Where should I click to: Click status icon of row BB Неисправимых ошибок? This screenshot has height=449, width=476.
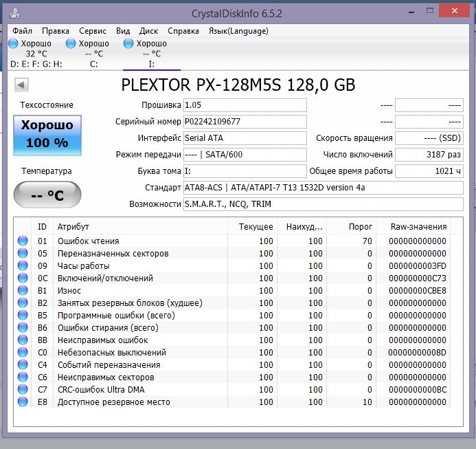point(23,340)
